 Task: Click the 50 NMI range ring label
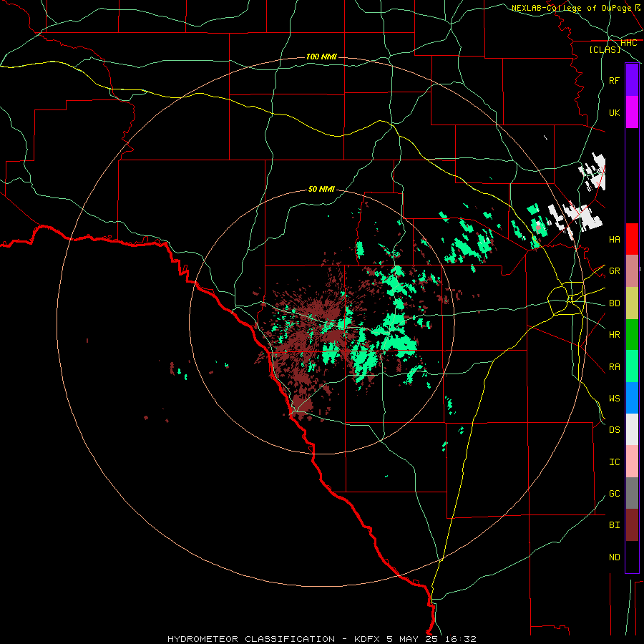click(321, 190)
